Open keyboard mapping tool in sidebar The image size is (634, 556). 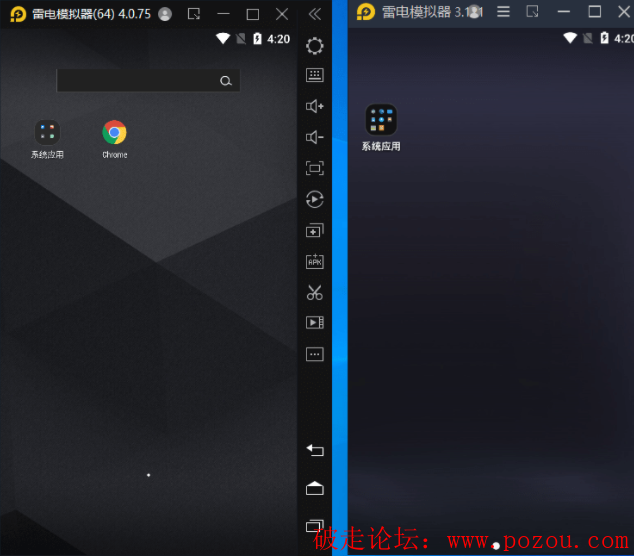315,75
